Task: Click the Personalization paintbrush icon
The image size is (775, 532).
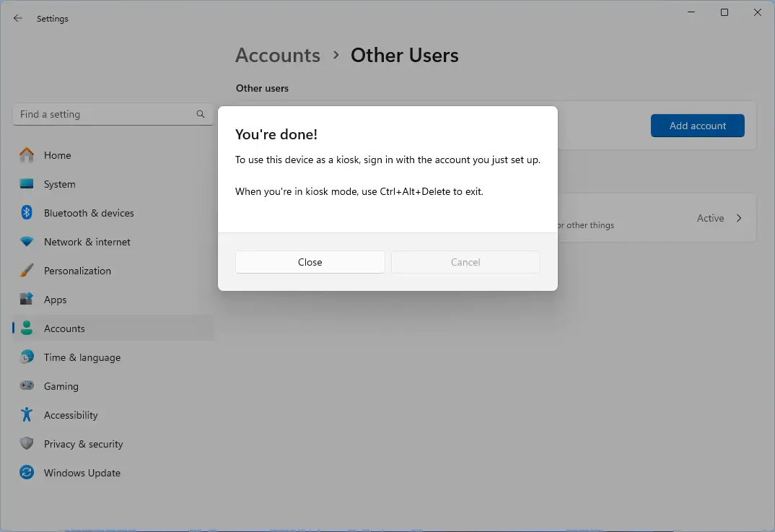Action: (x=27, y=271)
